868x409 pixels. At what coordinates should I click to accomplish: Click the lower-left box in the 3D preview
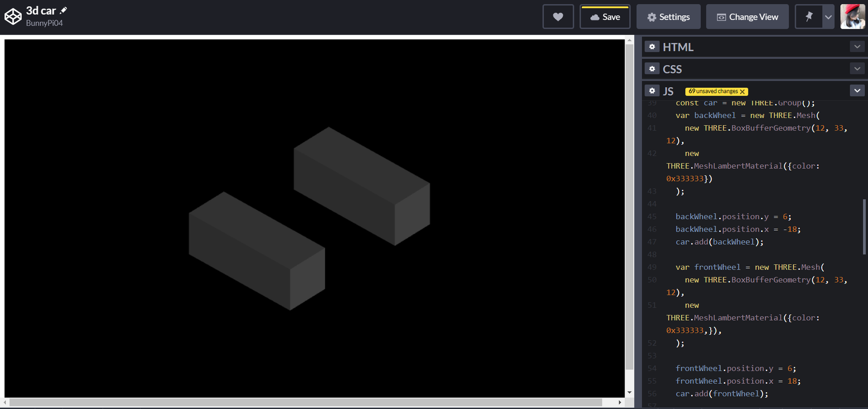tap(257, 251)
